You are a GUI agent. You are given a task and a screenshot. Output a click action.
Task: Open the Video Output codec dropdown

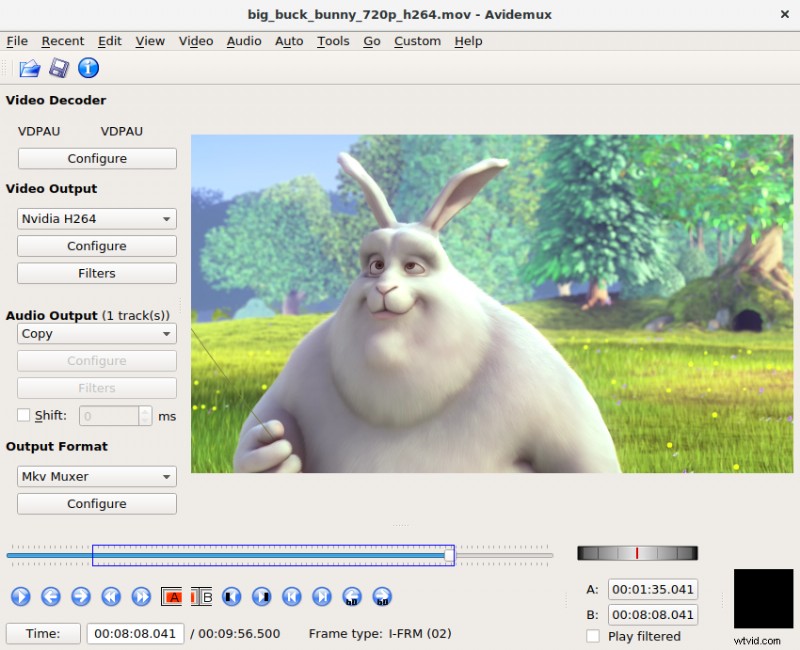96,218
